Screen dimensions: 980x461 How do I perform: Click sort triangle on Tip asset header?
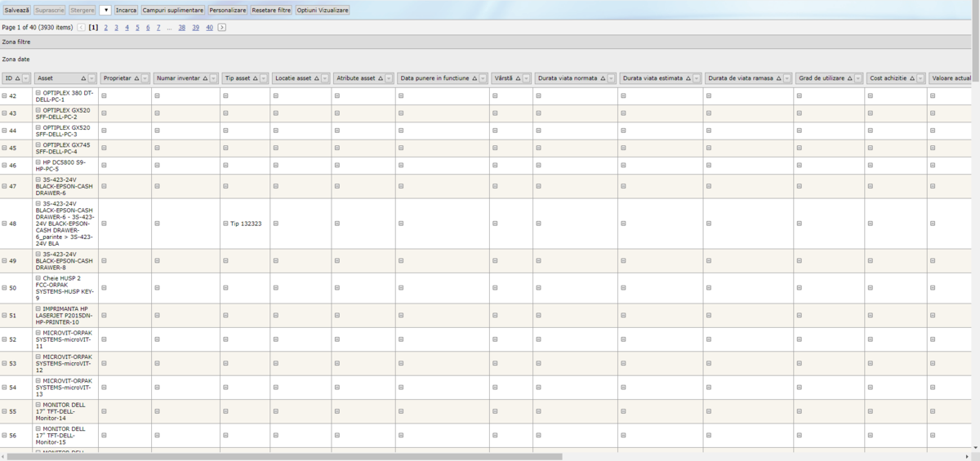[x=256, y=78]
